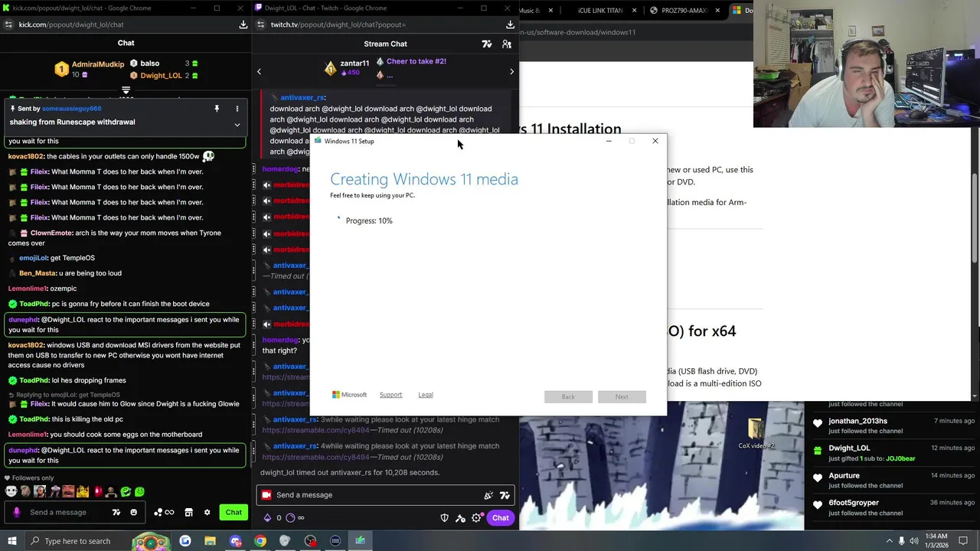Click Twitch shield mode icon
This screenshot has height=551, width=980.
444,518
